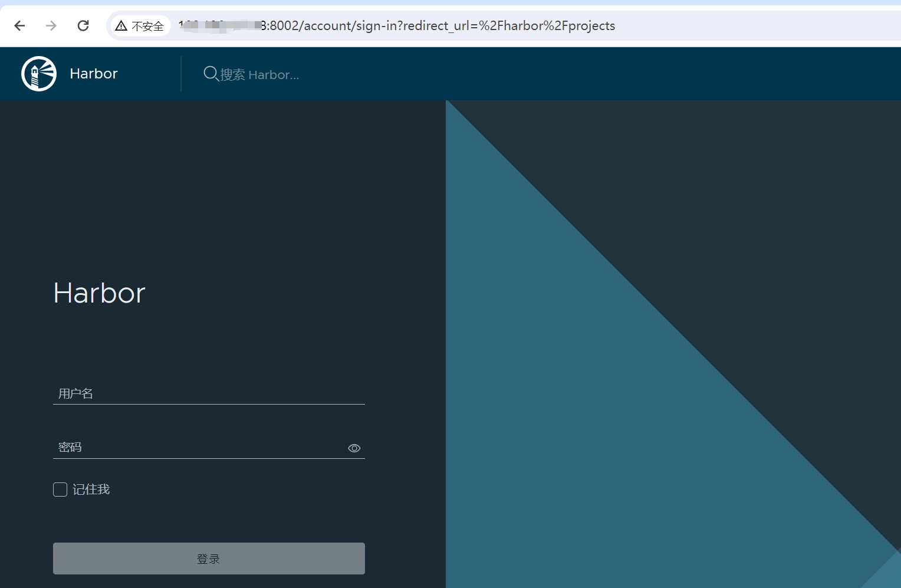
Task: Click the warning triangle in address bar
Action: coord(121,25)
